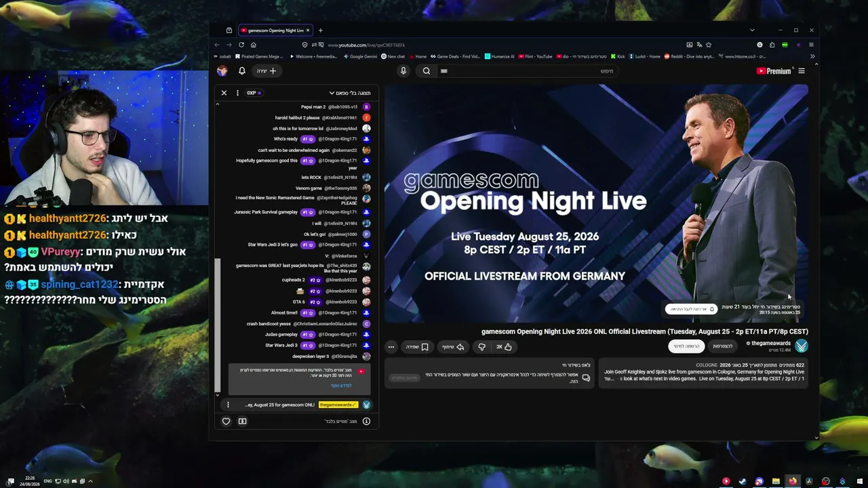Click the thegameawards pinned chat badge
Image resolution: width=868 pixels, height=488 pixels.
(338, 405)
